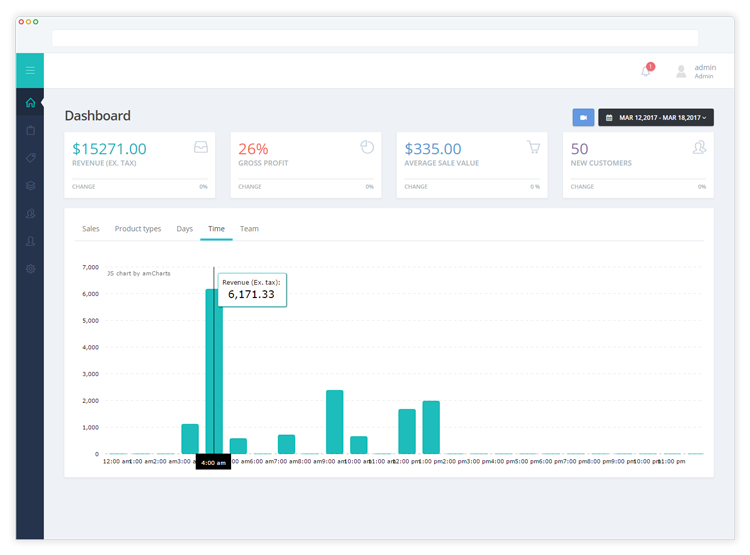Image resolution: width=750 pixels, height=555 pixels.
Task: Open the settings gear sidebar icon
Action: click(31, 269)
